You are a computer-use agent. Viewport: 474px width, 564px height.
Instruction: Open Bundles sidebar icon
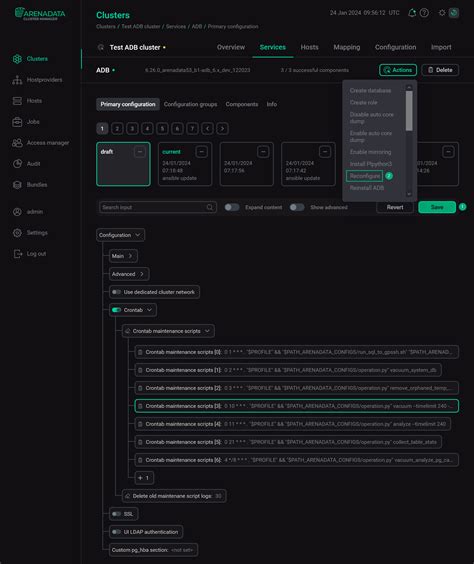tap(17, 185)
